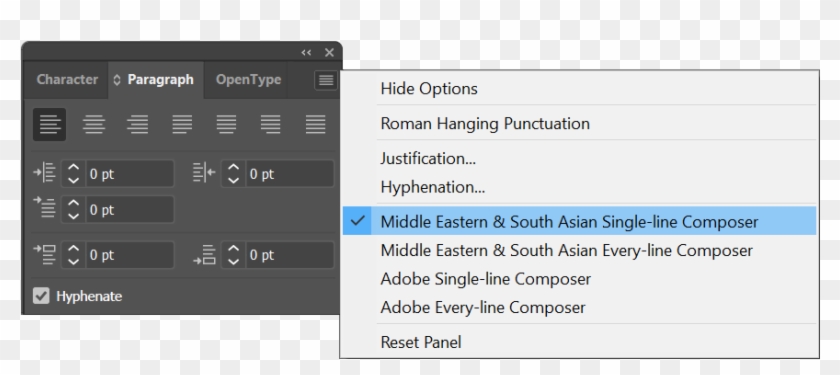This screenshot has width=840, height=375.
Task: Close the Paragraph panel group
Action: click(329, 52)
